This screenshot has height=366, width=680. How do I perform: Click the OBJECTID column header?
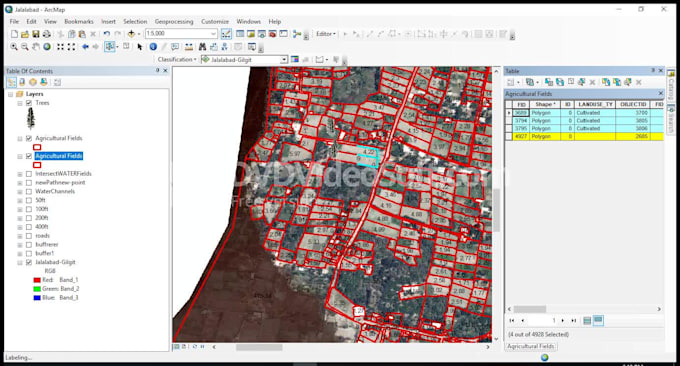(x=633, y=105)
